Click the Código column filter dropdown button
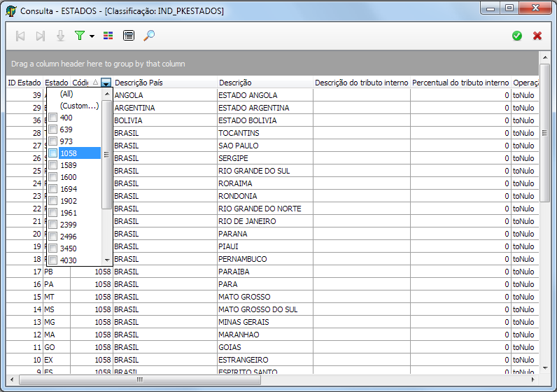The width and height of the screenshot is (557, 392). point(106,83)
